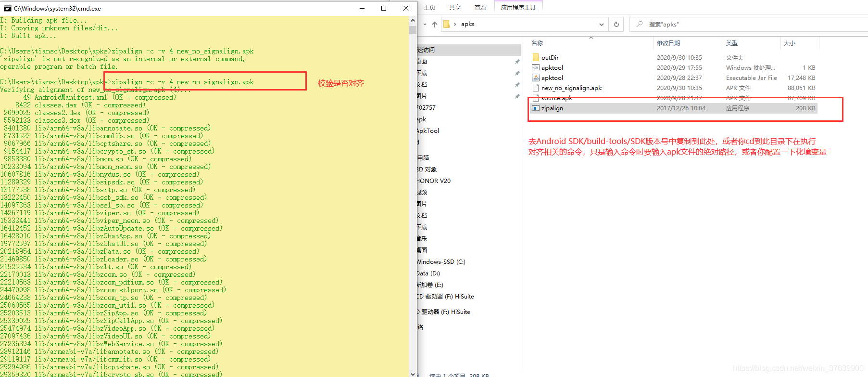This screenshot has height=377, width=868.
Task: Click the refresh button beside the address bar
Action: (616, 24)
